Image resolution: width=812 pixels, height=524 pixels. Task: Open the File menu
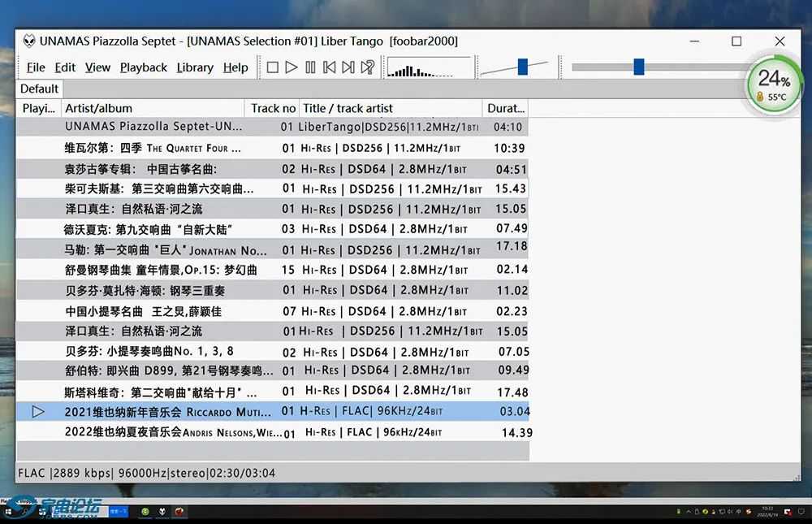36,67
